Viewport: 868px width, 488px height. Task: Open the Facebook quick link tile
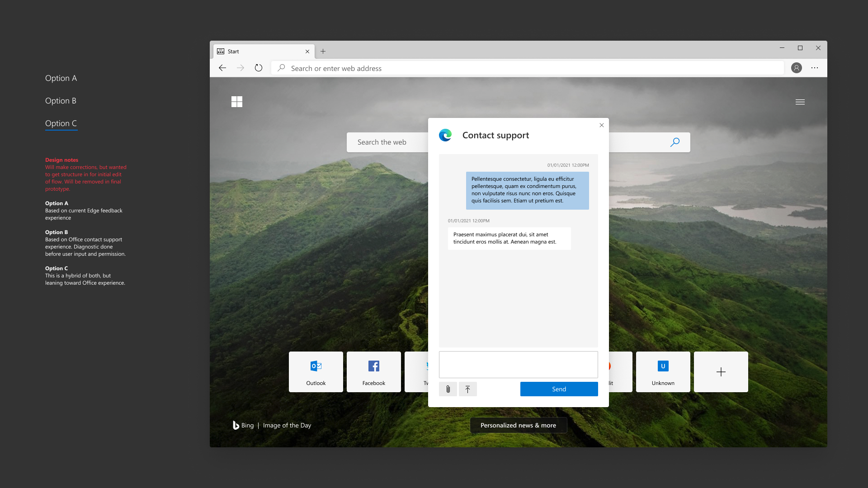click(x=374, y=372)
